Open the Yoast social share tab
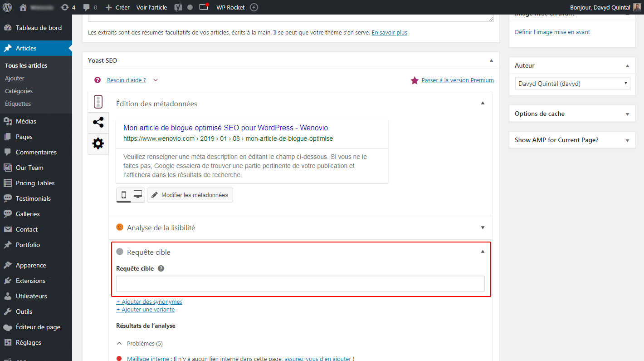Viewport: 644px width, 361px height. click(98, 122)
